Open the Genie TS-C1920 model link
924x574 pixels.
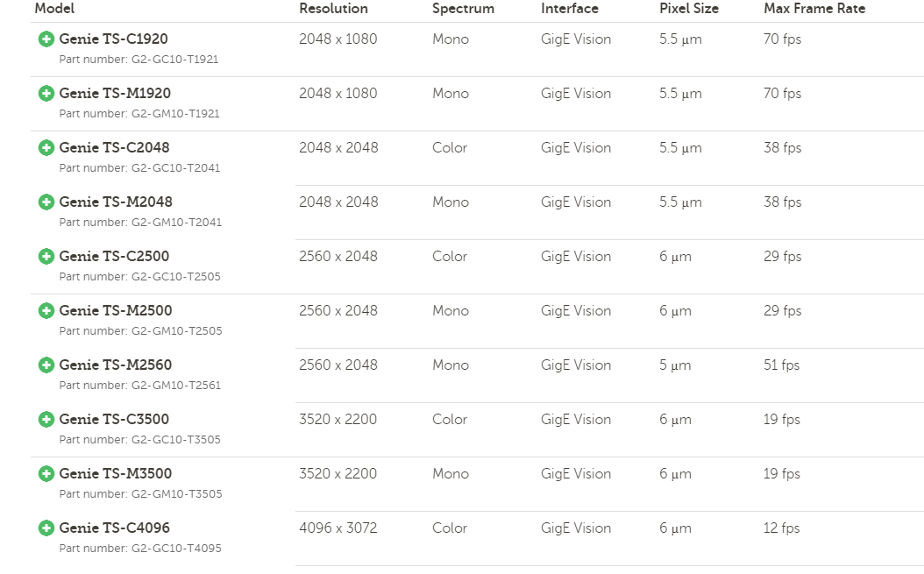114,39
